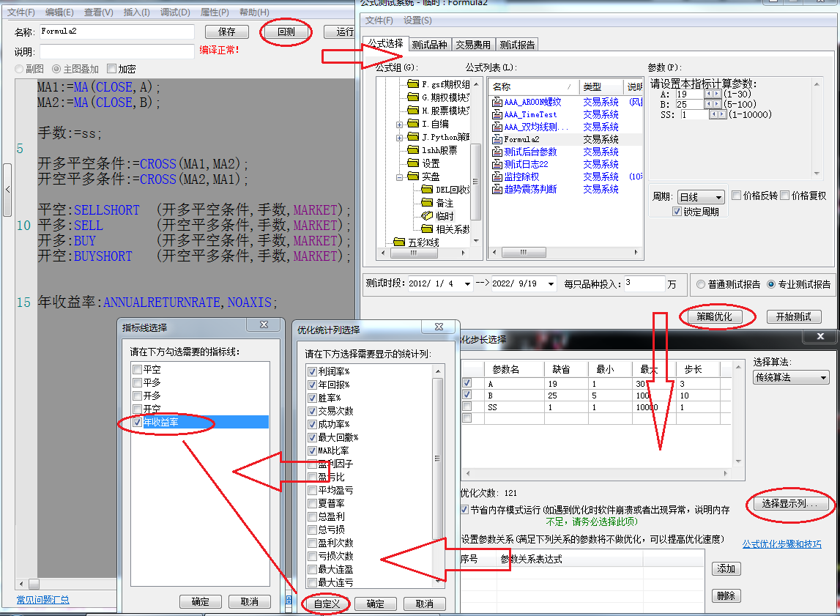Collapse the editor side panel with left arrow

click(x=7, y=189)
